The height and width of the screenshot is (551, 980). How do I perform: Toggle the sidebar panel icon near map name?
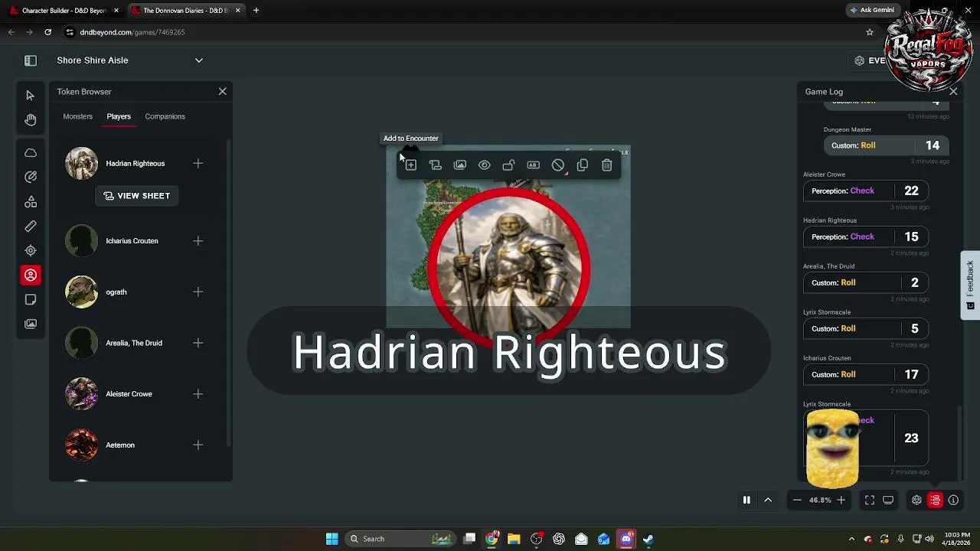coord(31,60)
